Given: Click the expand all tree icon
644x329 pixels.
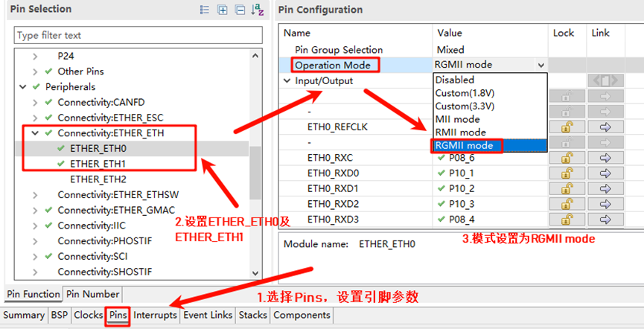Looking at the screenshot, I should (223, 10).
